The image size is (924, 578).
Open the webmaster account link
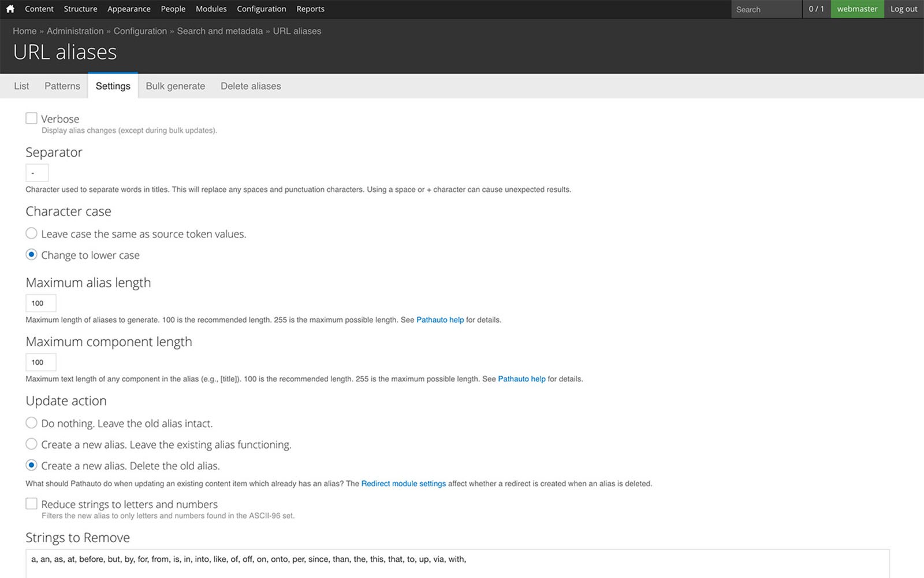857,9
